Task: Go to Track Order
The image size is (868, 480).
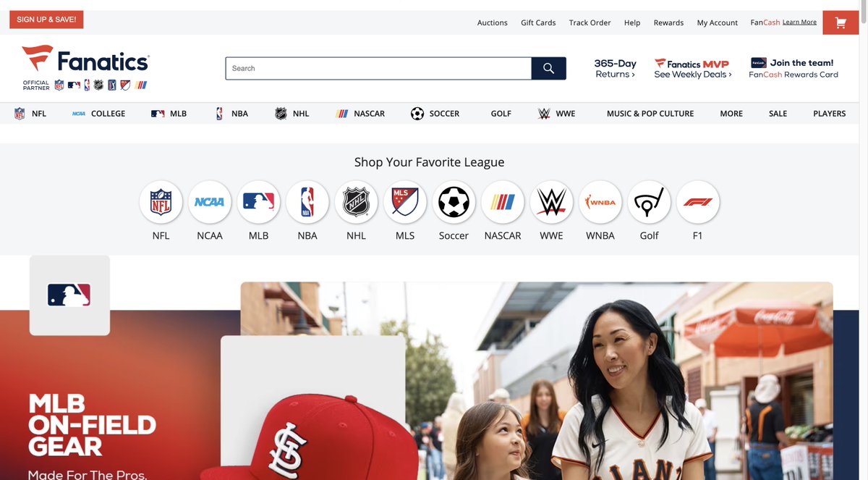Action: (590, 22)
